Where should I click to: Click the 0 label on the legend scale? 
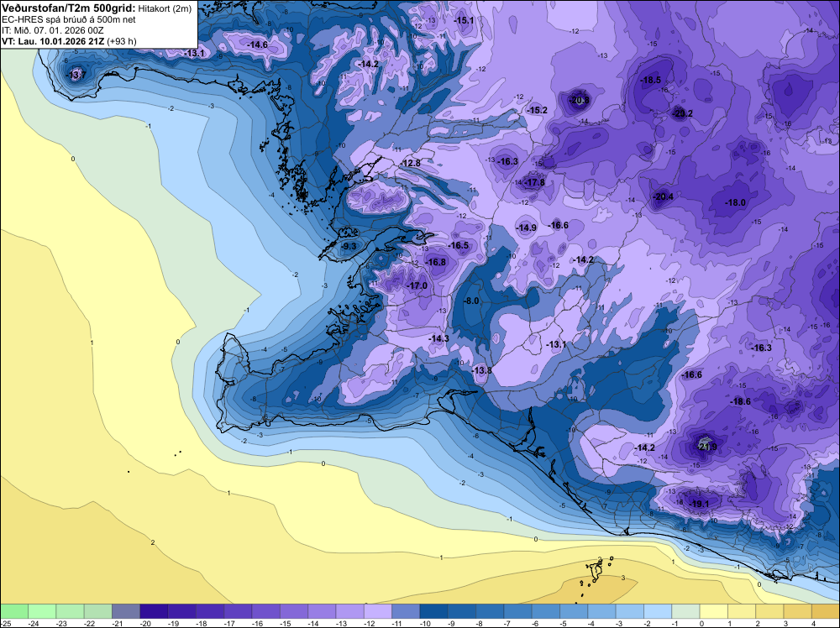click(701, 623)
